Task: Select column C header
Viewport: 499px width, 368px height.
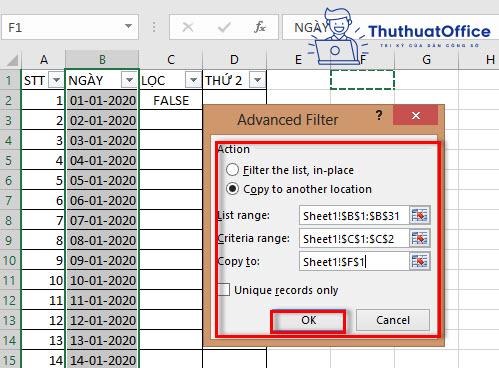Action: tap(171, 60)
